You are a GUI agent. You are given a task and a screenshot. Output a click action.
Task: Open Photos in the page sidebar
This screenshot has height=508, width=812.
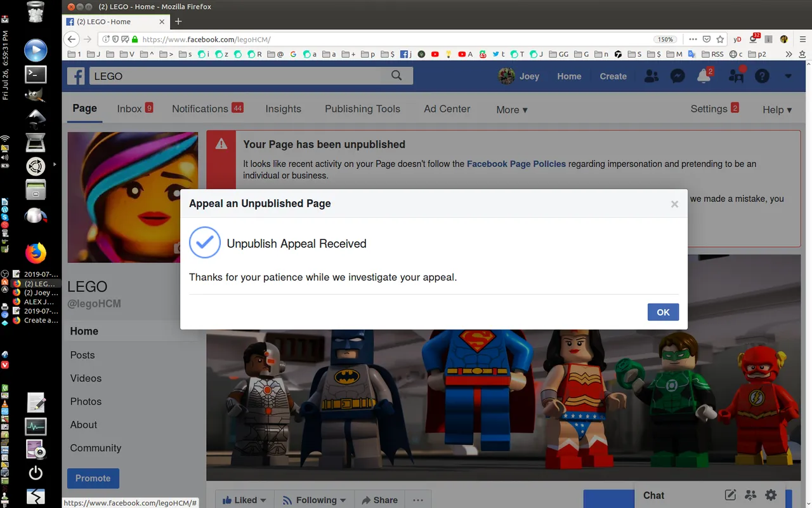(86, 401)
